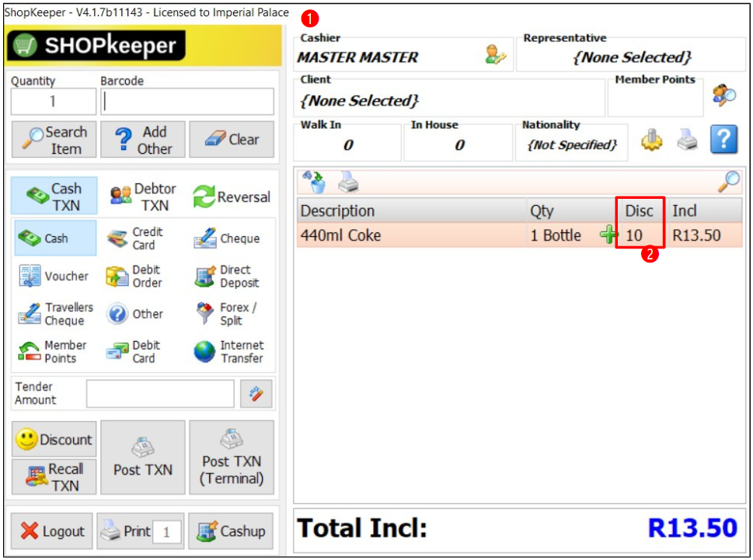
Task: Click the magnifier icon in item list toolbar
Action: pos(729,182)
